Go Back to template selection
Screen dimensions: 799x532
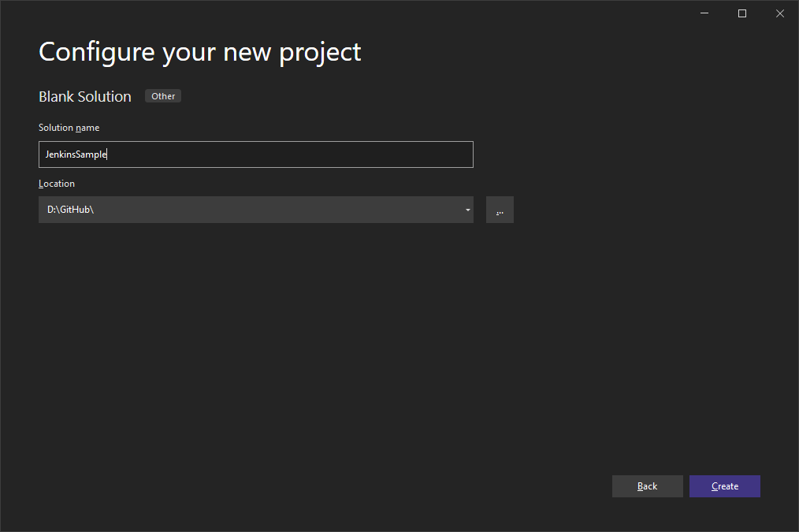[647, 486]
